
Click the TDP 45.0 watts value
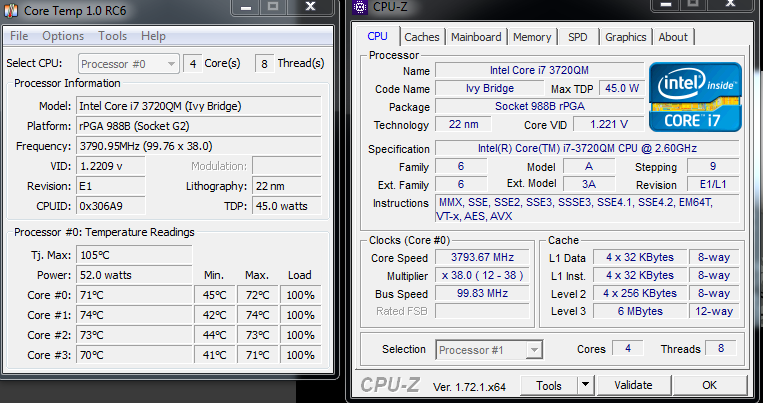pyautogui.click(x=287, y=206)
